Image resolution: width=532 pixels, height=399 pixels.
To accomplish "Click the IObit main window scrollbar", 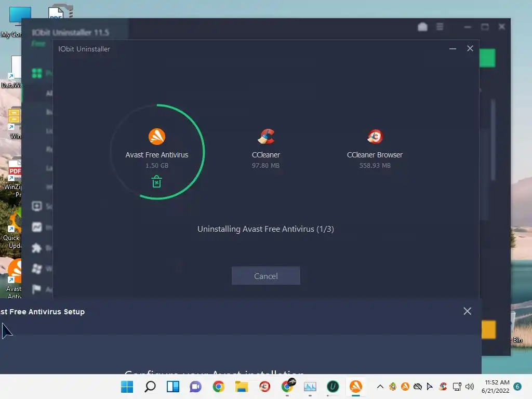I will click(493, 140).
